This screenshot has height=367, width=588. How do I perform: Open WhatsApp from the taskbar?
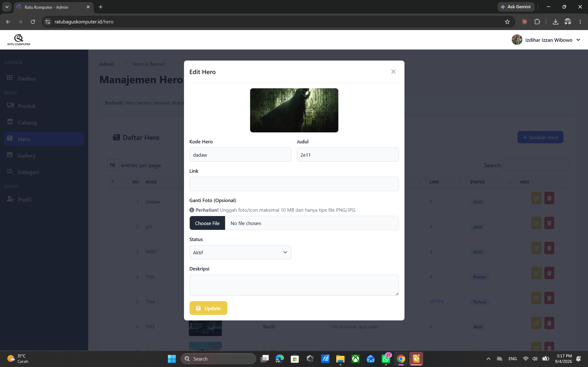[386, 359]
